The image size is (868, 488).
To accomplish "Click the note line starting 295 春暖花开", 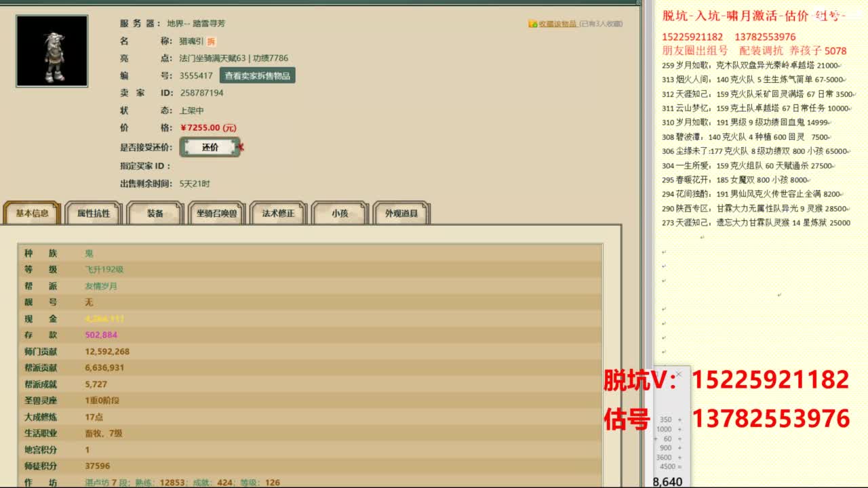I will point(735,180).
